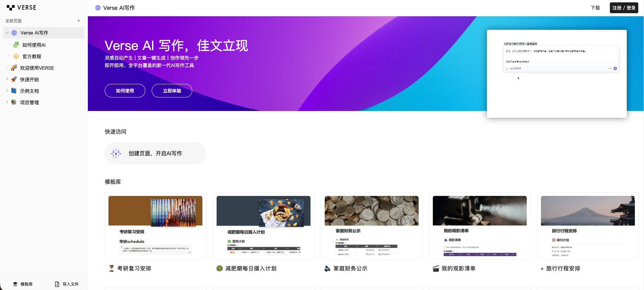This screenshot has height=290, width=644.
Task: Click the 模板库 stack icon at sidebar bottom
Action: point(15,284)
